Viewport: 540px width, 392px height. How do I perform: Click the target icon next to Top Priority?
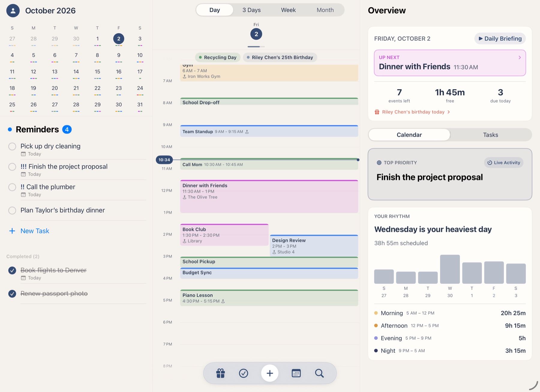pyautogui.click(x=379, y=162)
